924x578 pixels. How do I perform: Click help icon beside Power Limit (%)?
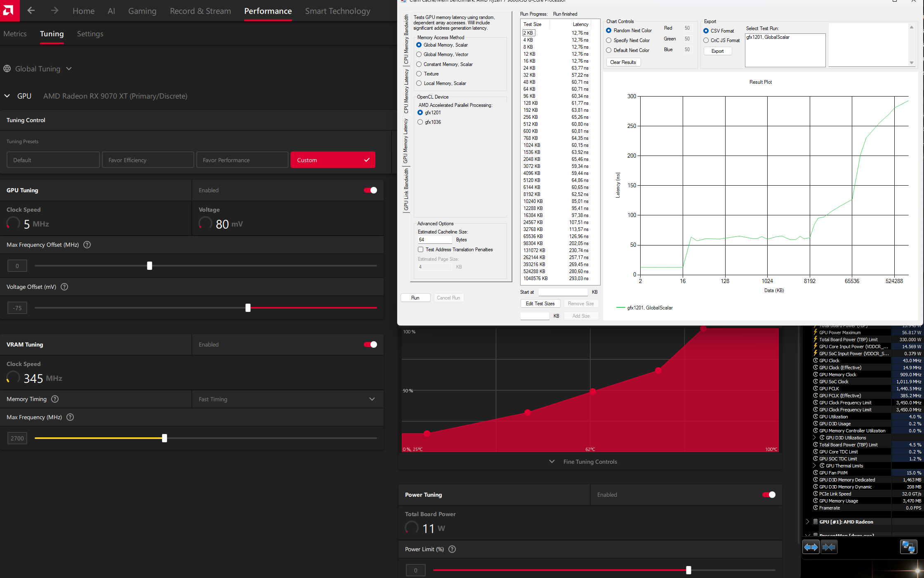(x=452, y=549)
